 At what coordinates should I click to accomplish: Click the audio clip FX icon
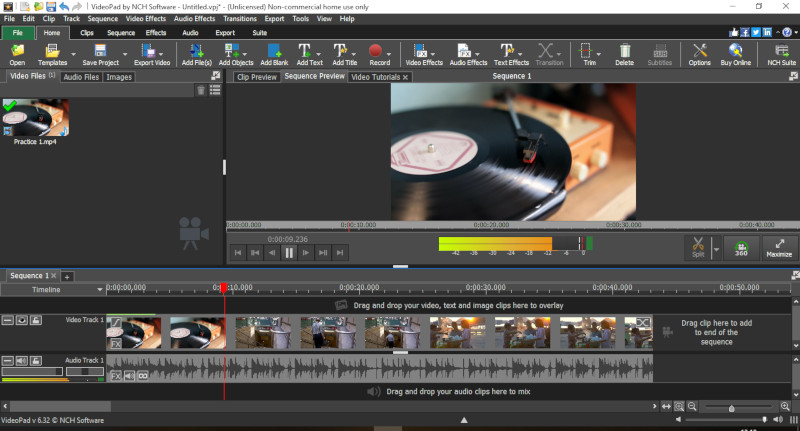coord(116,376)
